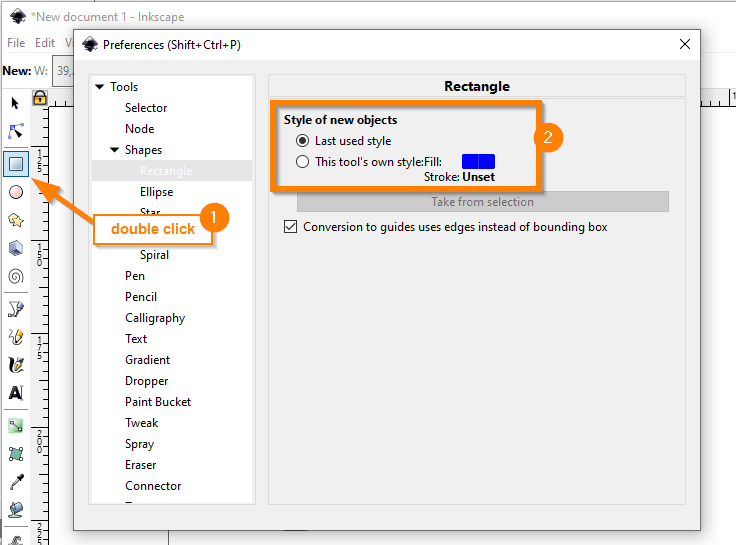
Task: Open Dropper tool preferences
Action: point(146,381)
